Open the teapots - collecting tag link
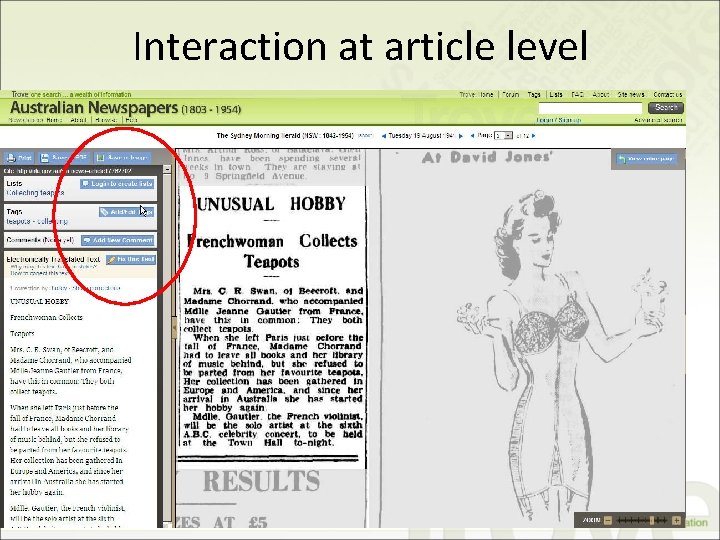The width and height of the screenshot is (720, 540). click(37, 221)
